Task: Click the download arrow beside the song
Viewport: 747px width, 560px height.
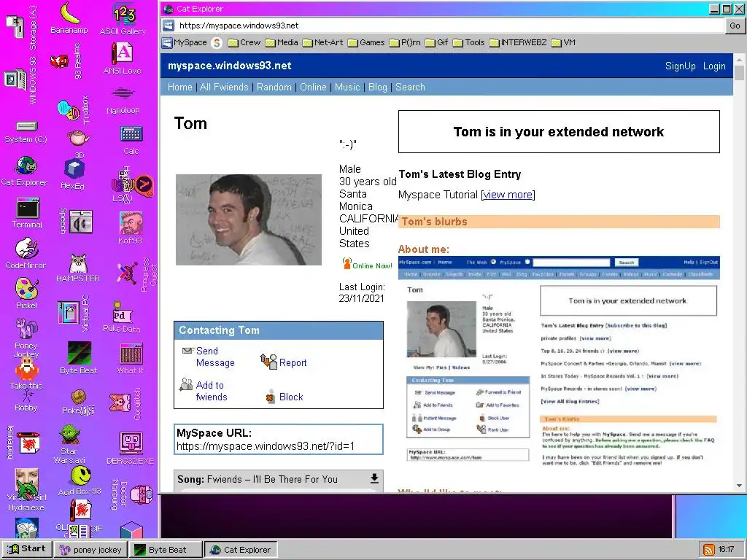Action: point(374,478)
